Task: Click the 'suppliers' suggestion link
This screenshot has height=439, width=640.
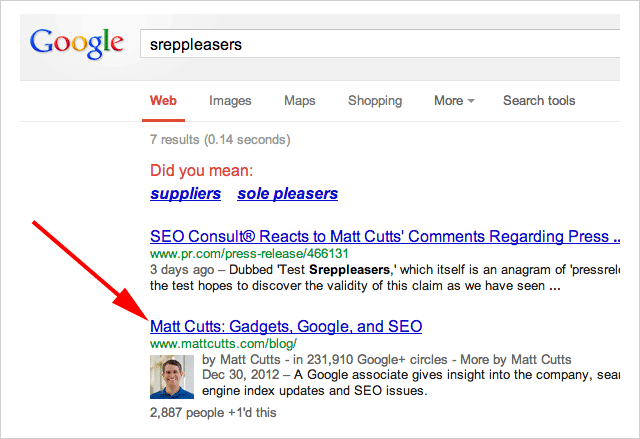Action: click(x=185, y=194)
